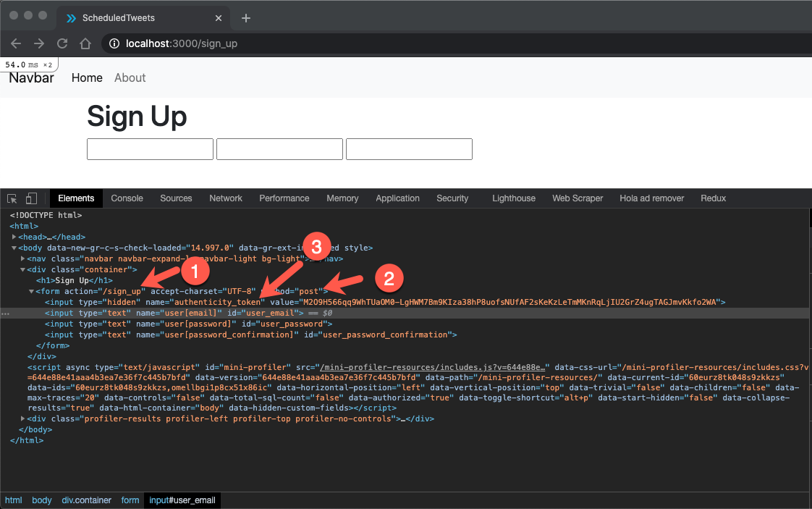The height and width of the screenshot is (509, 812).
Task: Close the ScheduledTweets tab
Action: coord(219,18)
